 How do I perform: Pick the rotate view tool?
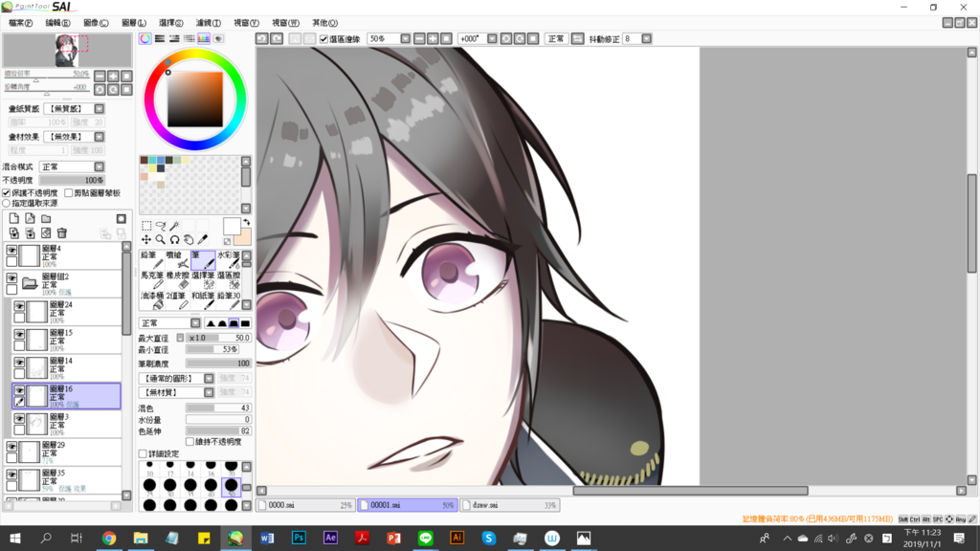[174, 239]
